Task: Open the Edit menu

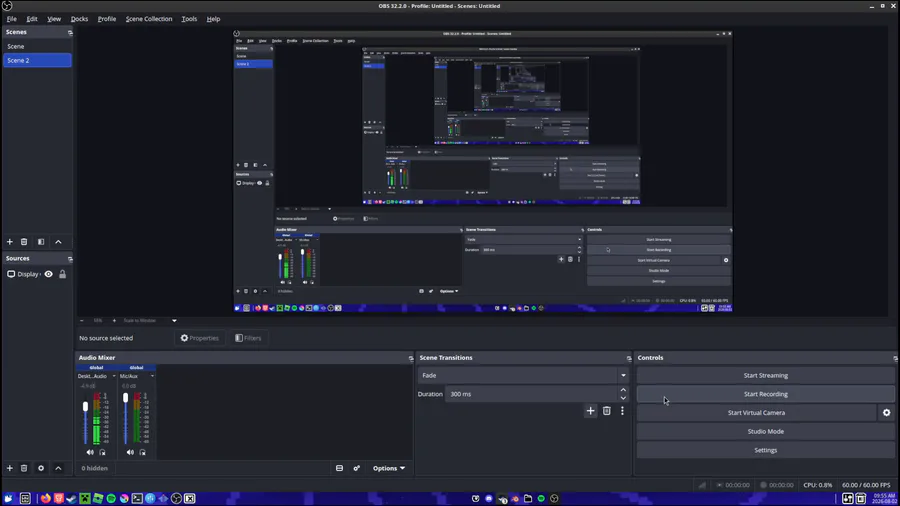Action: tap(32, 19)
